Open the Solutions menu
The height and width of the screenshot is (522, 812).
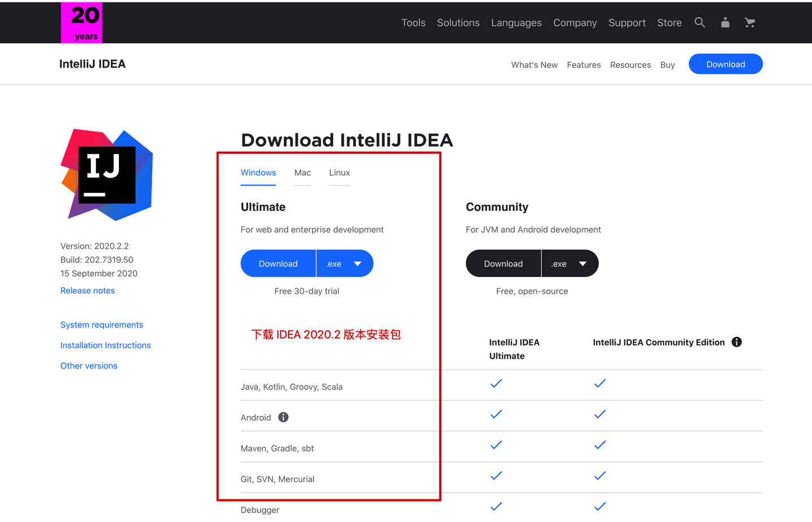tap(458, 23)
